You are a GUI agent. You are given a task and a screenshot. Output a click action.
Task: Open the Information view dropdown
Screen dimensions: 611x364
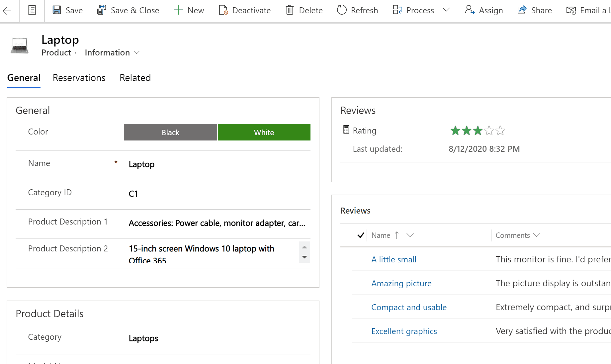(137, 52)
